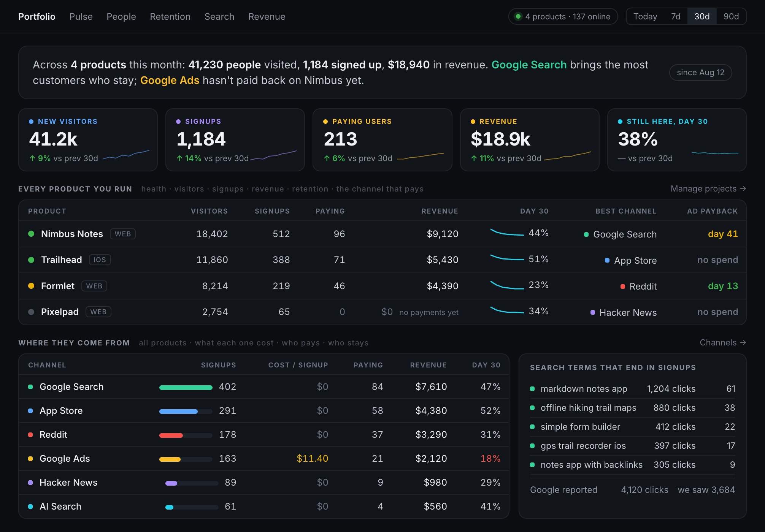Screen dimensions: 765x532
Task: Open the Channels link
Action: coord(723,343)
